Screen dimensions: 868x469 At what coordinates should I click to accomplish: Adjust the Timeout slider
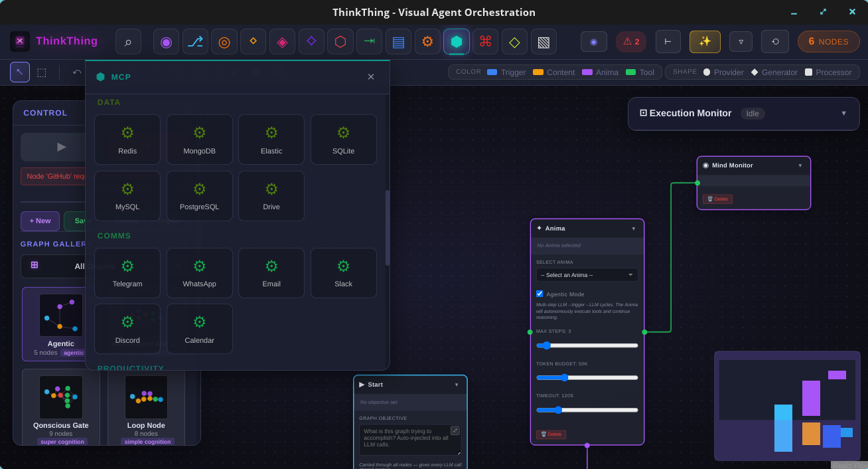(587, 410)
